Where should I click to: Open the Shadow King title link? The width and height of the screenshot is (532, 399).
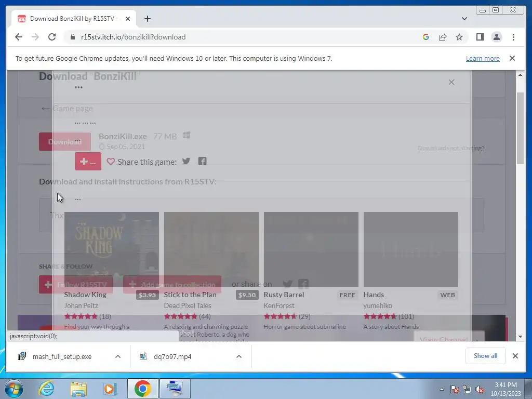[85, 295]
